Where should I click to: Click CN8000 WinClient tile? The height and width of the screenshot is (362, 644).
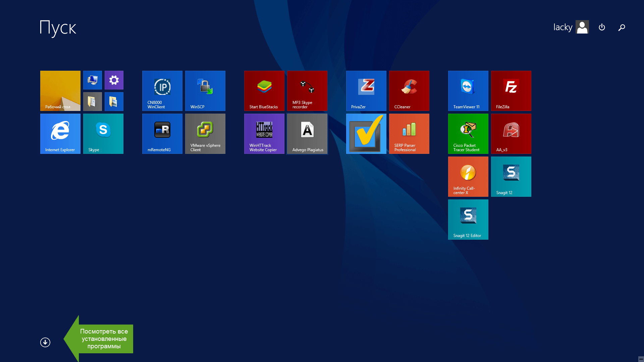click(162, 90)
